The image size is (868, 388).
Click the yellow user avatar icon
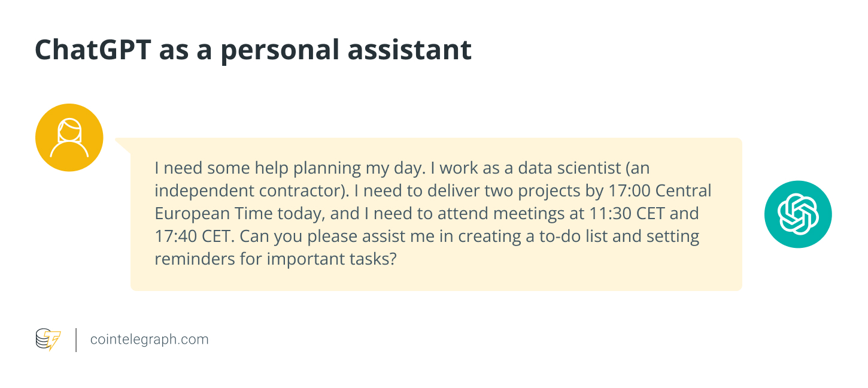[x=69, y=137]
